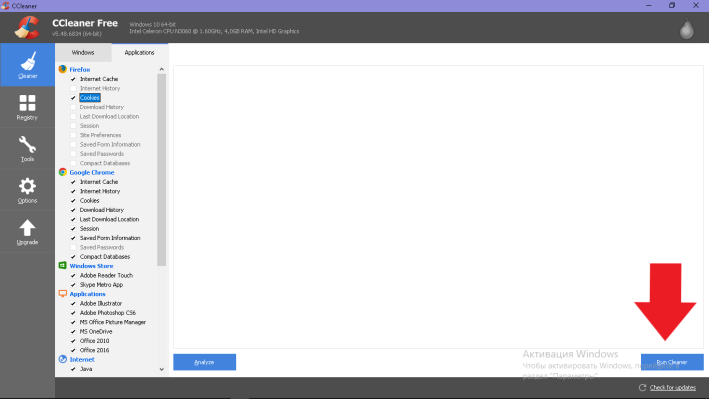Click the Internet category icon
This screenshot has width=709, height=399.
click(63, 359)
